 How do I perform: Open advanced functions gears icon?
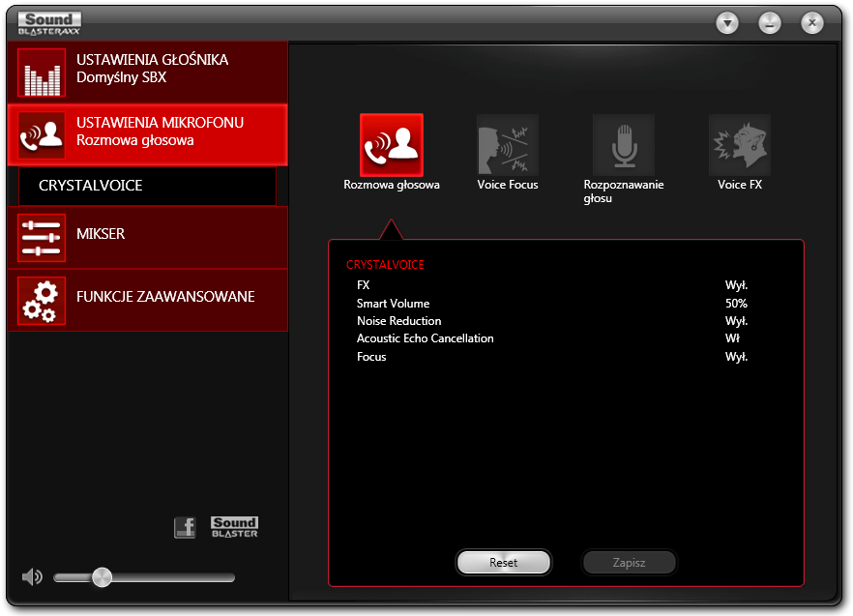pyautogui.click(x=42, y=301)
